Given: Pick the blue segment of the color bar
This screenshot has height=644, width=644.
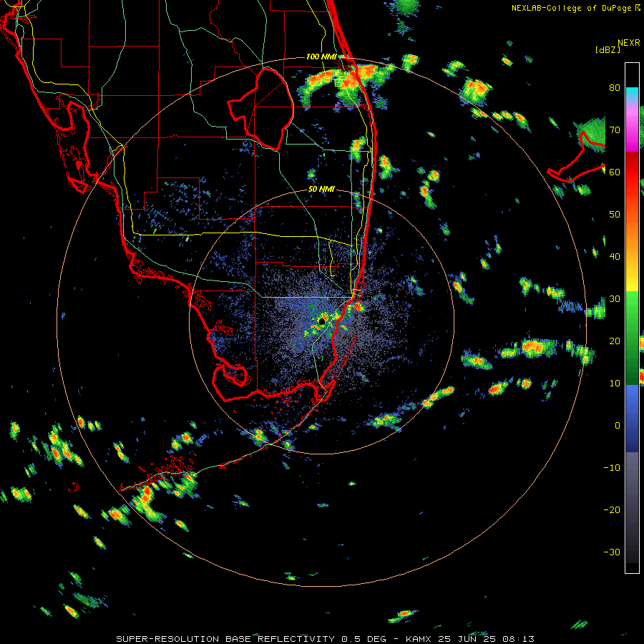Looking at the screenshot, I should [632, 418].
